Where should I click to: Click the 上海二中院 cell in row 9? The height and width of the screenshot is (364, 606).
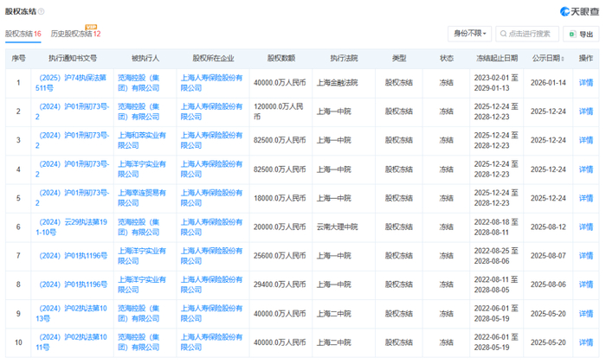334,314
